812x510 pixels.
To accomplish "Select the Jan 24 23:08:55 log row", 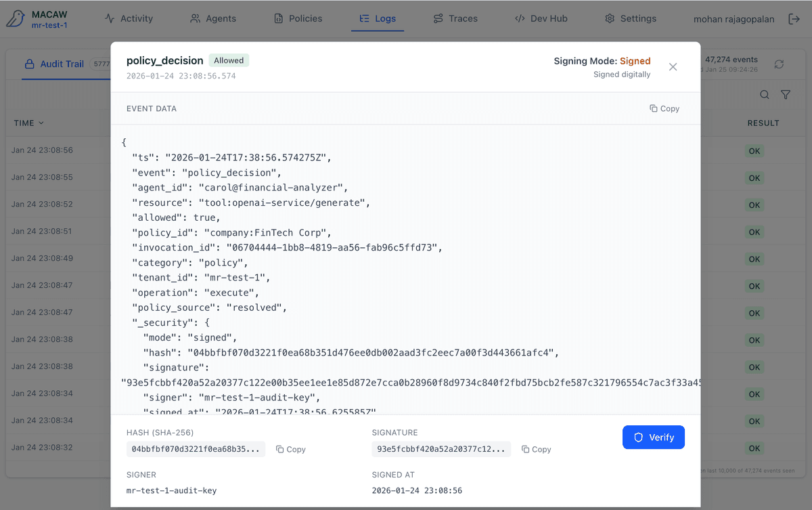I will click(x=42, y=177).
